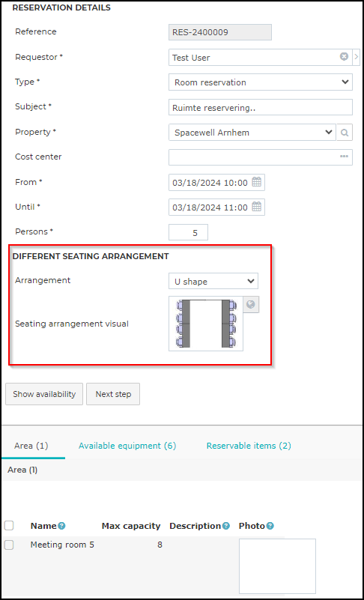Switch to Available equipment (6) tab
Viewport: 364px width, 600px height.
[x=127, y=446]
